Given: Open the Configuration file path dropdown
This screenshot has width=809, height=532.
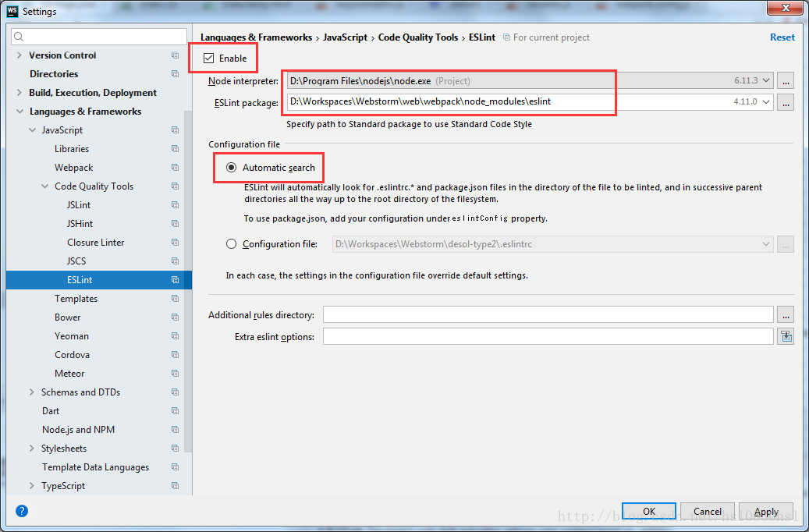Looking at the screenshot, I should tap(765, 244).
